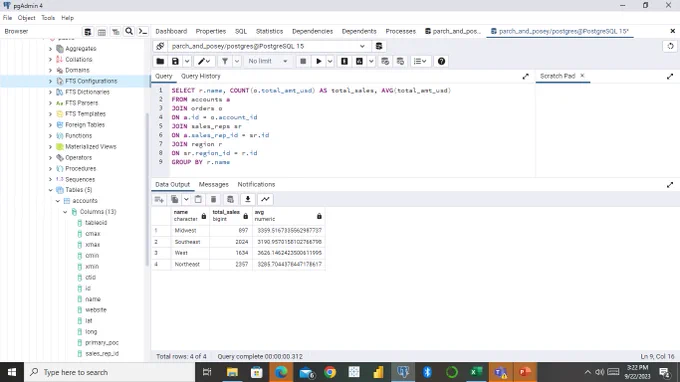Click the Commit transaction icon
Screen dimensions: 680x382
[385, 61]
